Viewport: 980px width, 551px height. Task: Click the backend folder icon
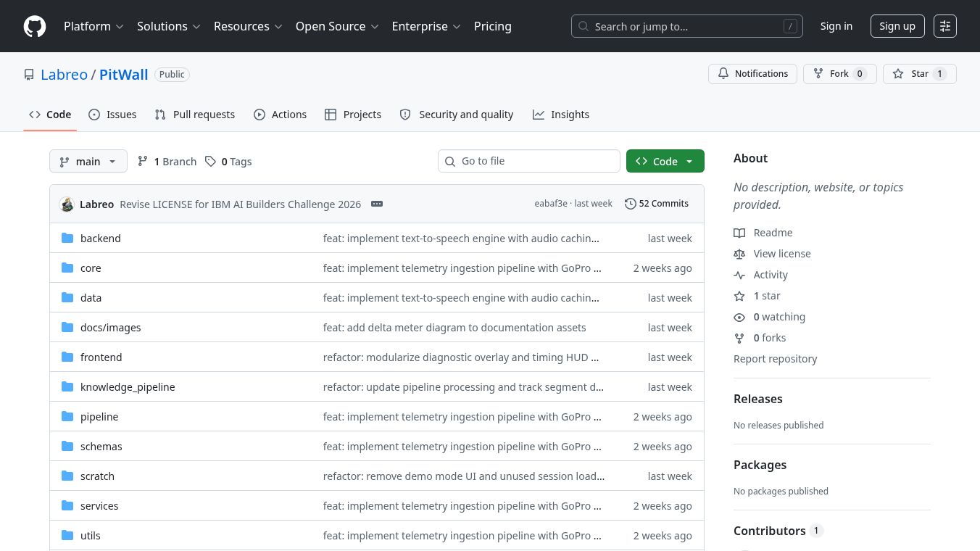67,238
